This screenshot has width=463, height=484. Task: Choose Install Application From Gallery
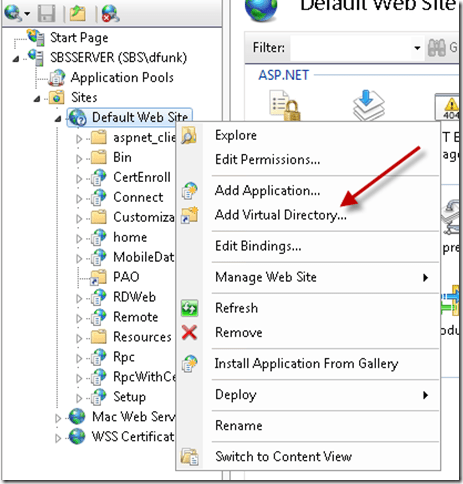pos(308,363)
